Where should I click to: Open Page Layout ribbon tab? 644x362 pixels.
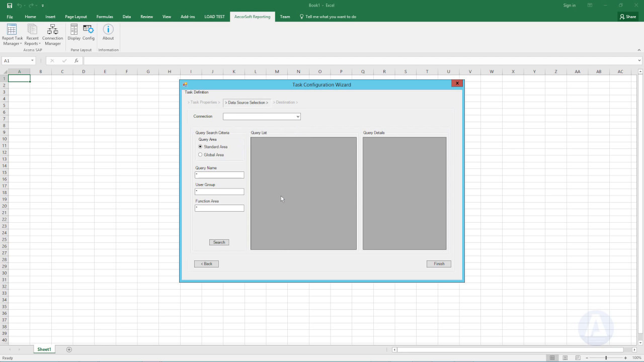76,17
